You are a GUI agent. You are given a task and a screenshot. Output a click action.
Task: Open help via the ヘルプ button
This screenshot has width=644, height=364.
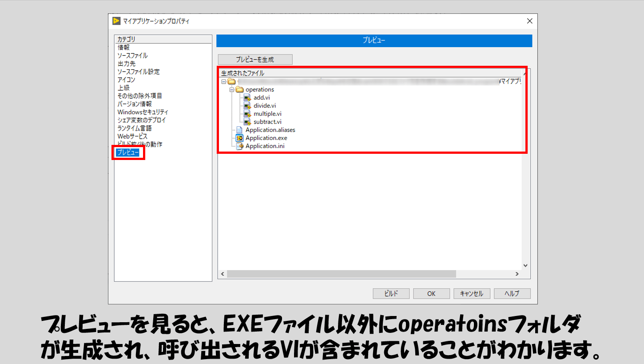tap(512, 293)
